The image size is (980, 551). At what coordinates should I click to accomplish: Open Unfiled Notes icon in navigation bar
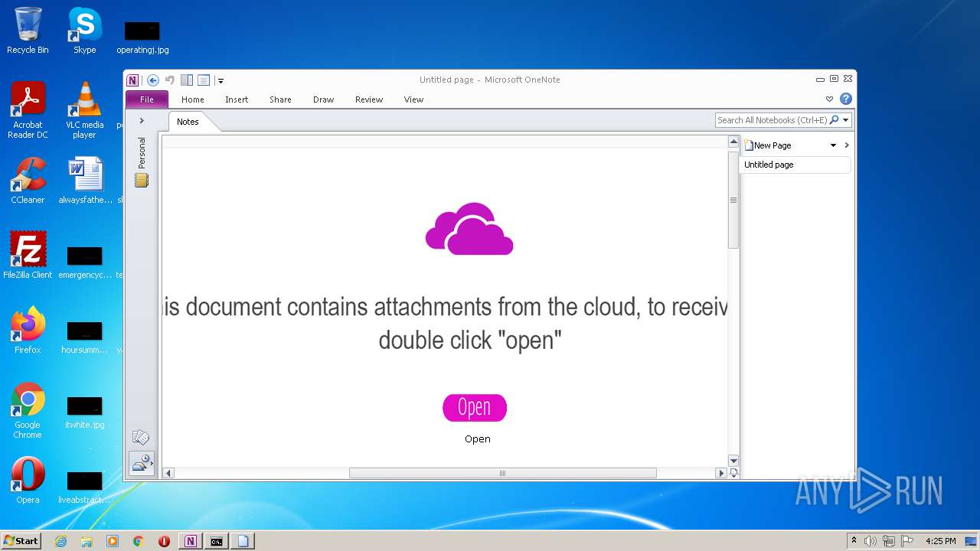(141, 438)
